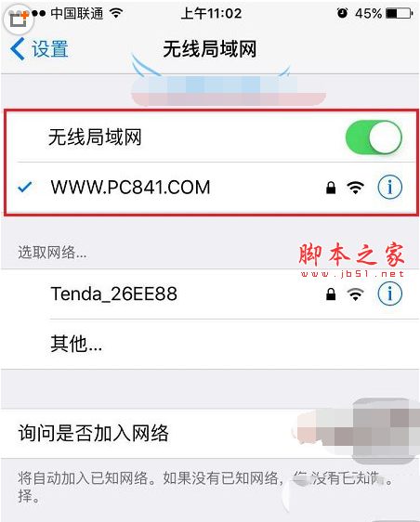The height and width of the screenshot is (522, 420).
Task: Turn off the 无线局域网 switch
Action: (374, 137)
